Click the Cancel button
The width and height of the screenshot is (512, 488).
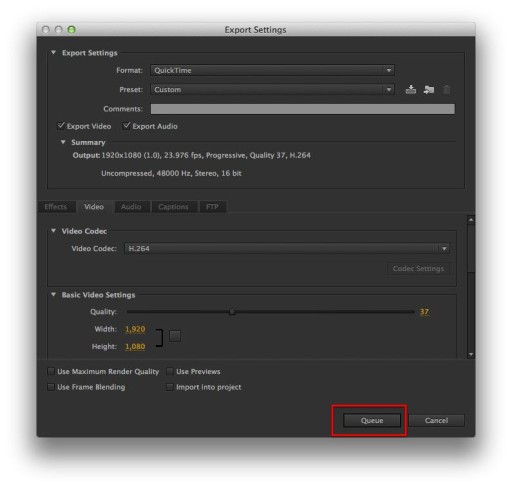point(436,420)
